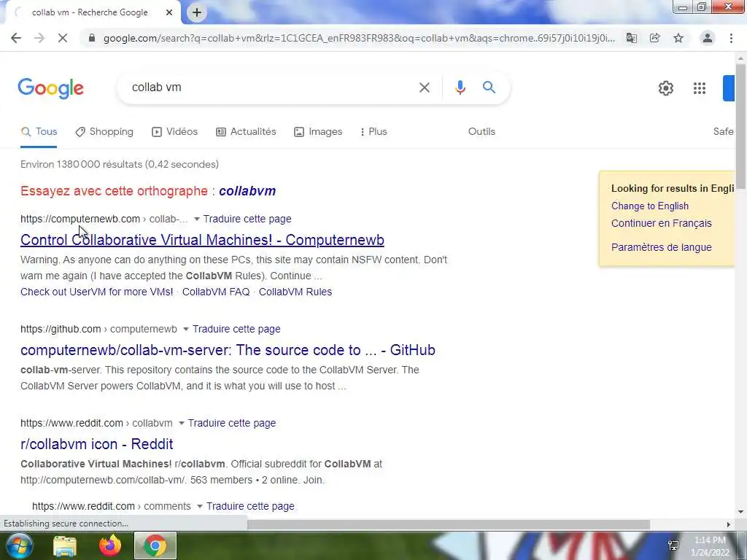This screenshot has width=747, height=560.
Task: Start voice search with microphone
Action: point(460,87)
